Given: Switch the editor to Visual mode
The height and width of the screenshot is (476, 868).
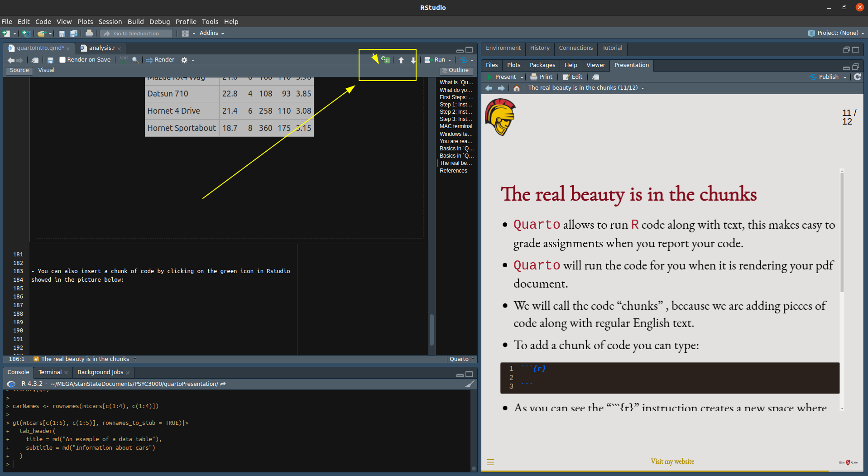Looking at the screenshot, I should click(x=46, y=70).
